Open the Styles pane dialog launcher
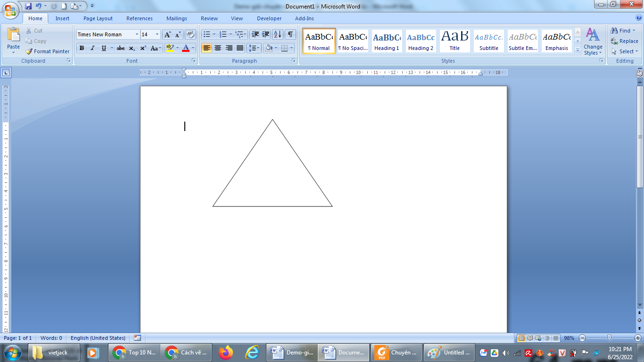 (x=601, y=61)
